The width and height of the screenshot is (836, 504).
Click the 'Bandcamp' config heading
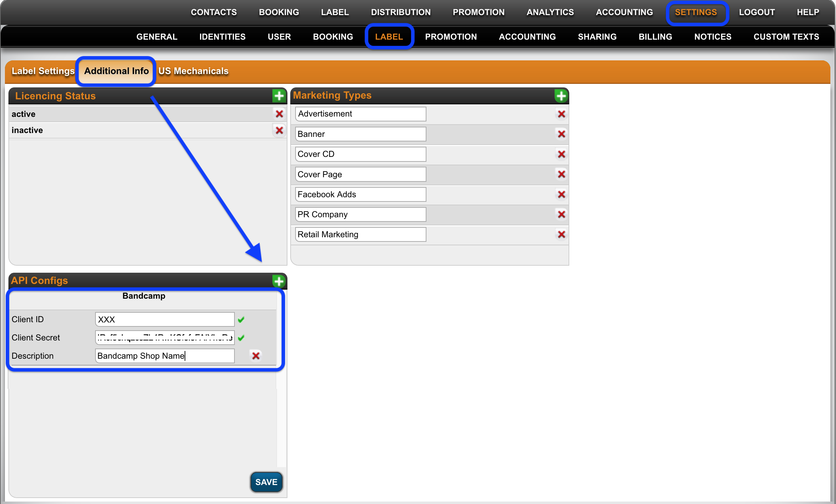144,296
